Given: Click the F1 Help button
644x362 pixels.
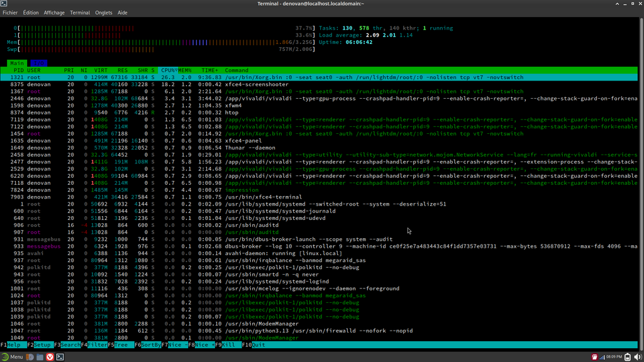Looking at the screenshot, I should click(14, 345).
